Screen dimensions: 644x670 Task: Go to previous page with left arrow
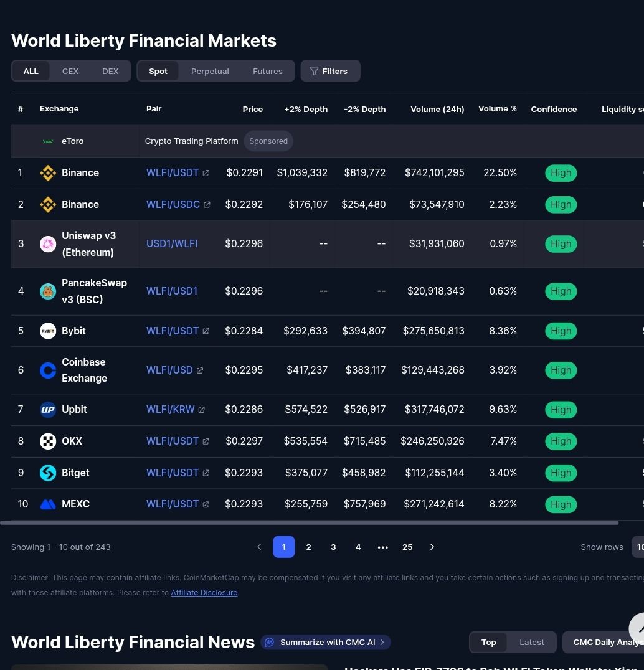pyautogui.click(x=259, y=547)
